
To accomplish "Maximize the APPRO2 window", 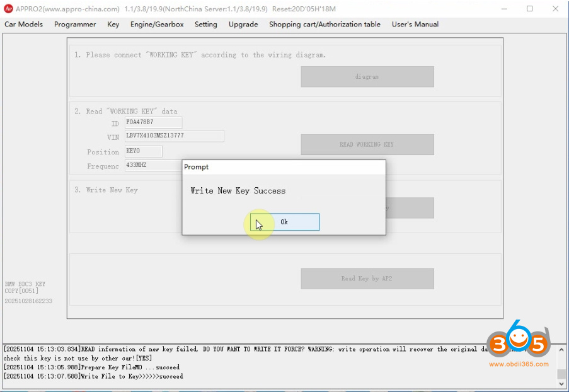I will point(529,9).
